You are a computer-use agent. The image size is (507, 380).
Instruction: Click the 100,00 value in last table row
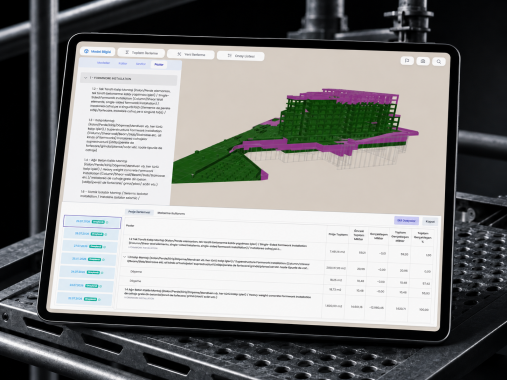point(424,310)
